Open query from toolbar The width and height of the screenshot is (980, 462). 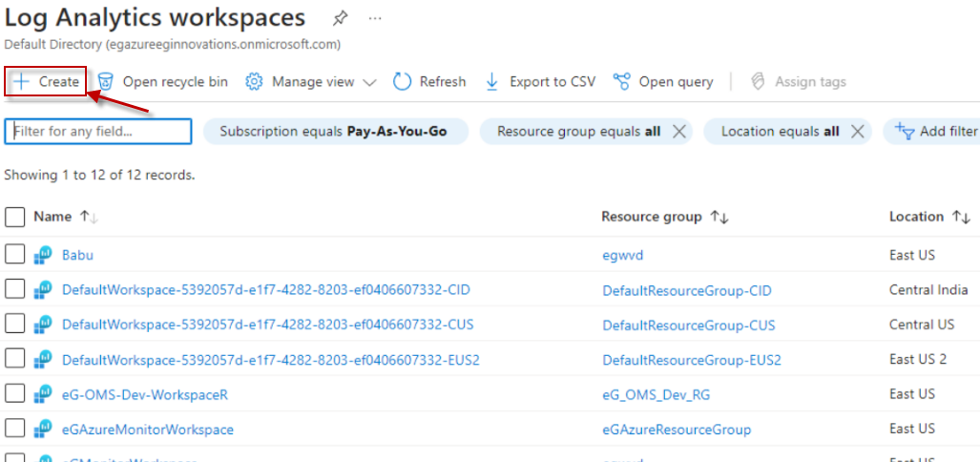point(663,82)
